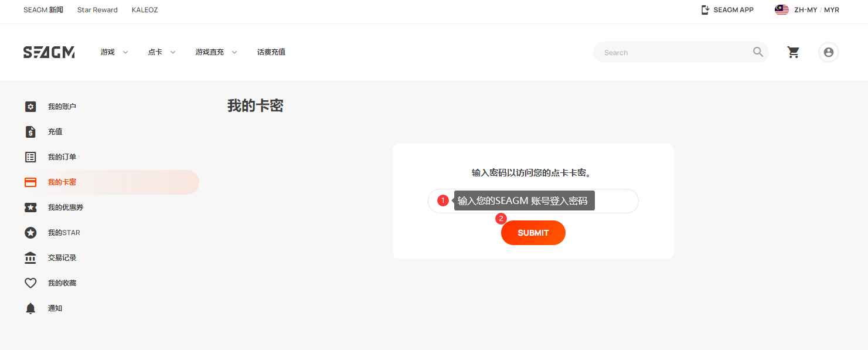The image size is (868, 350).
Task: Click the user account avatar icon
Action: click(x=829, y=52)
